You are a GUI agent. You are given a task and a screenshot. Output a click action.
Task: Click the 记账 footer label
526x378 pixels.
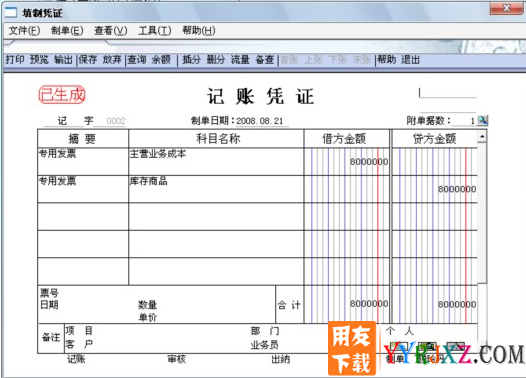point(76,359)
